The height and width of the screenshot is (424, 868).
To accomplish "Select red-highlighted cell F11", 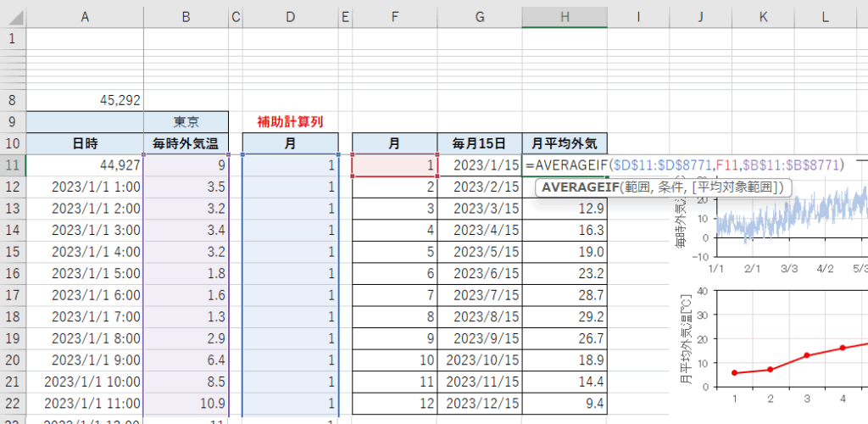I will [x=394, y=165].
